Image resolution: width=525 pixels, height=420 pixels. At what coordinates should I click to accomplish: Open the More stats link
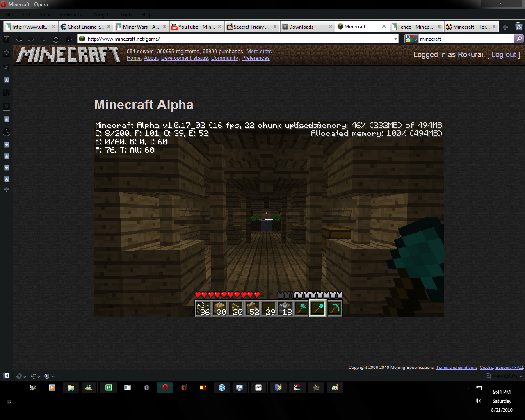(x=259, y=52)
